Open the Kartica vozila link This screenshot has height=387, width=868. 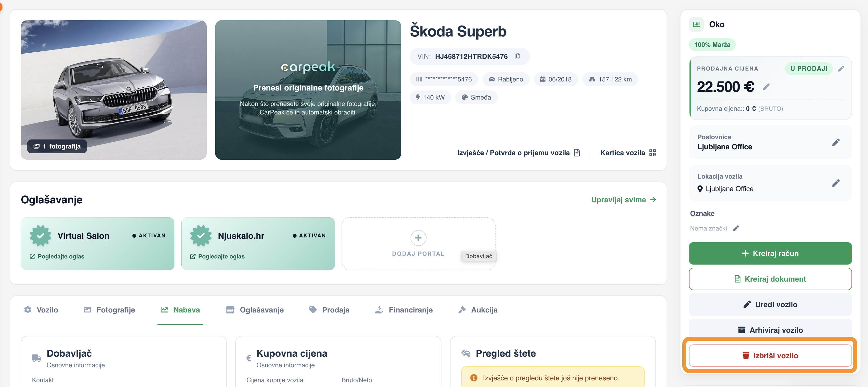(628, 153)
